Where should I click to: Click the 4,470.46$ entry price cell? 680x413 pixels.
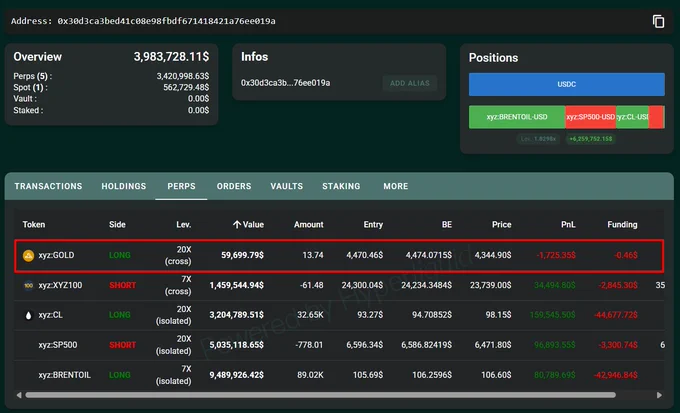point(365,256)
